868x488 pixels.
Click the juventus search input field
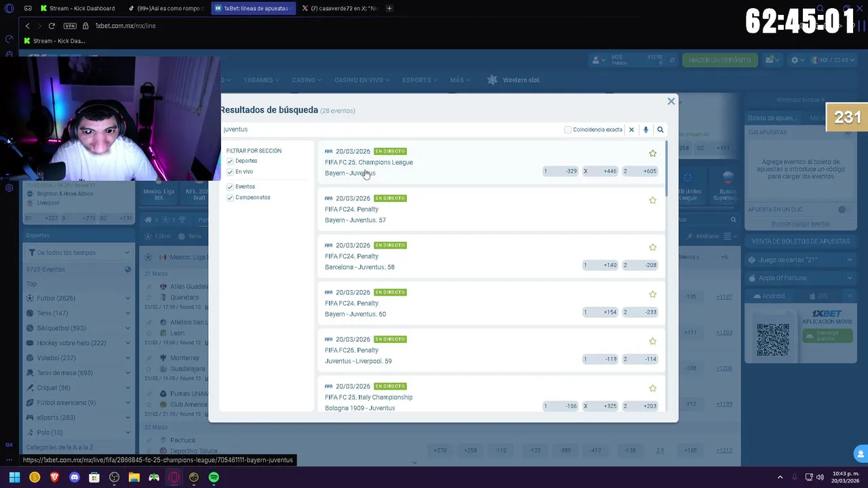[390, 129]
